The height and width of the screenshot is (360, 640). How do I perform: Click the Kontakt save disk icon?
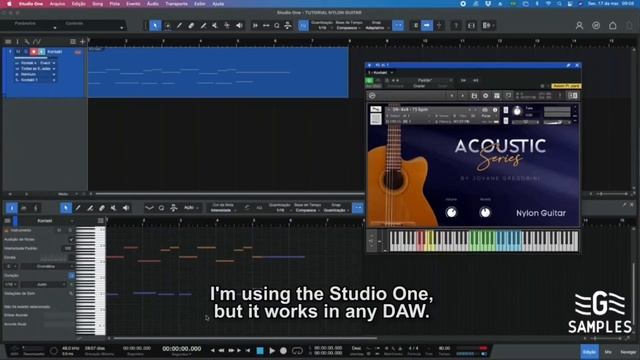pyautogui.click(x=474, y=96)
